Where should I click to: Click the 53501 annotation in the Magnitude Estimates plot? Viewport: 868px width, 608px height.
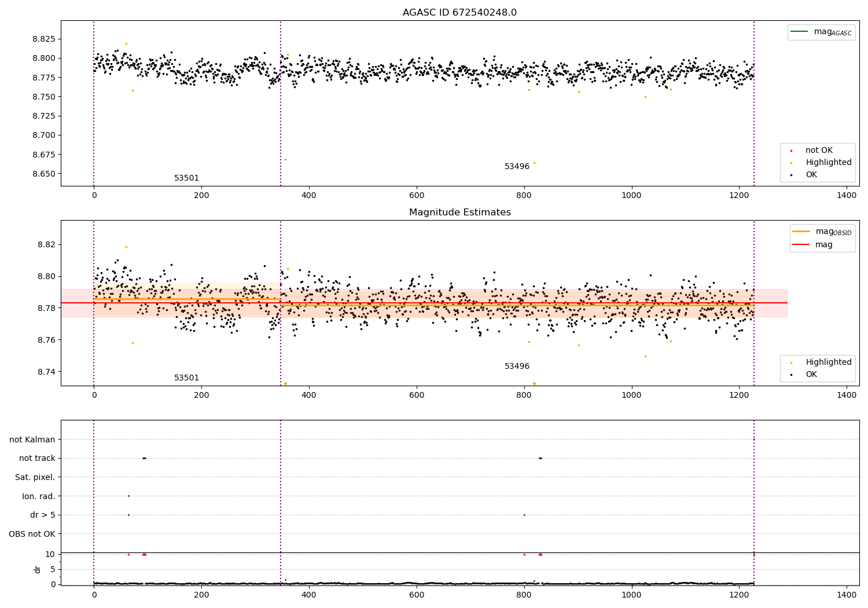pyautogui.click(x=186, y=378)
